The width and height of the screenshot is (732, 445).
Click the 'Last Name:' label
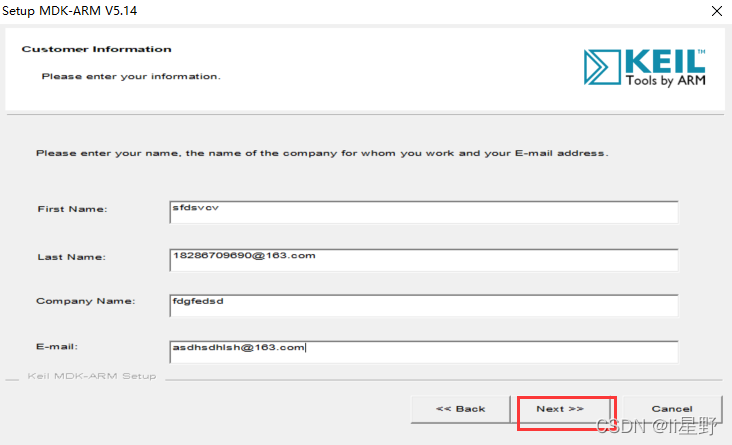pos(71,257)
